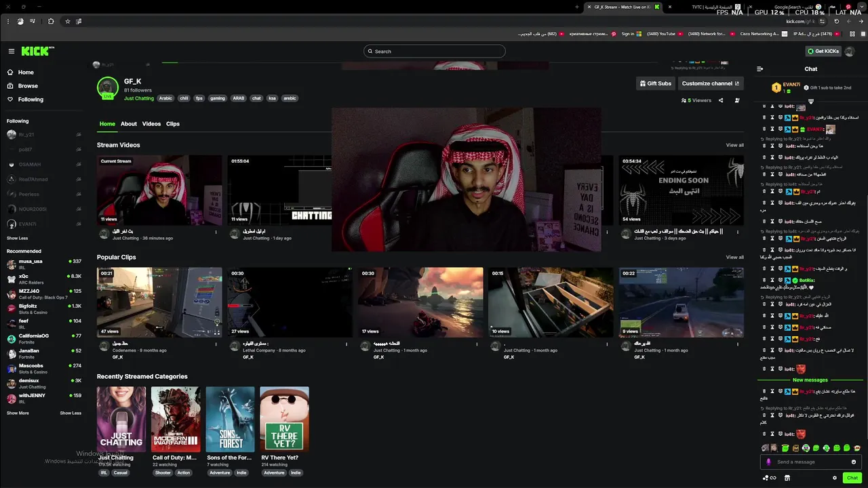The height and width of the screenshot is (488, 868).
Task: Click the Gift Subs button
Action: [x=656, y=83]
